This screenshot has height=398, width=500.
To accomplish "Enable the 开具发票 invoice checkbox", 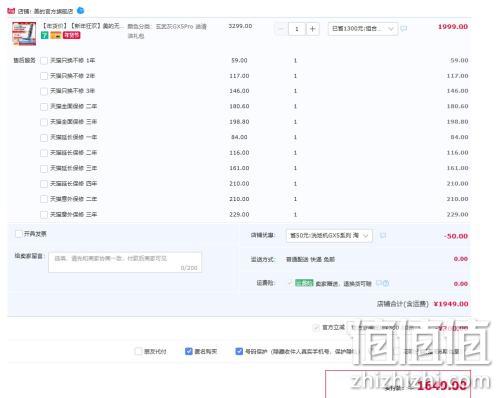I will [x=19, y=234].
